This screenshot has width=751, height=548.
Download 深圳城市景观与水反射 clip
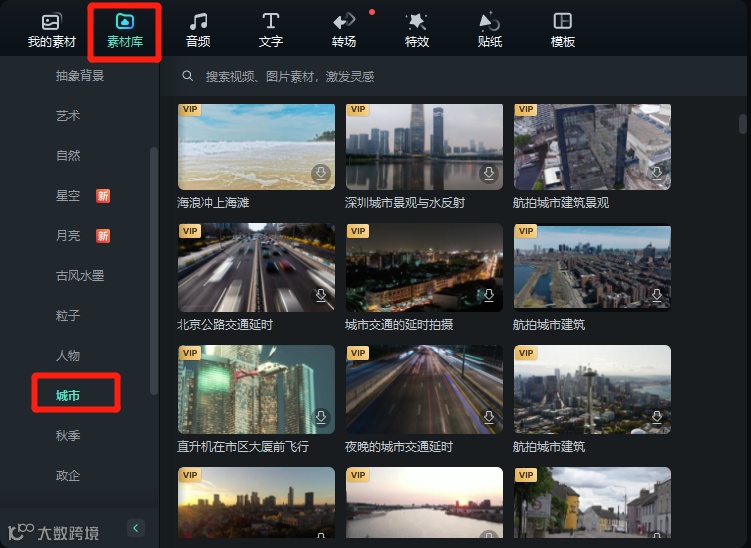pyautogui.click(x=489, y=173)
